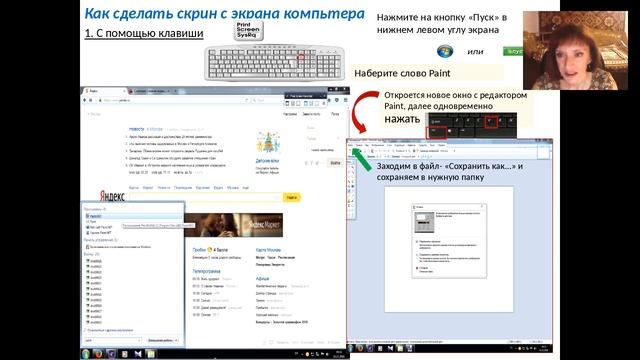Click the Start orb in Paint screenshot taskbar
The width and height of the screenshot is (640, 360).
(351, 348)
